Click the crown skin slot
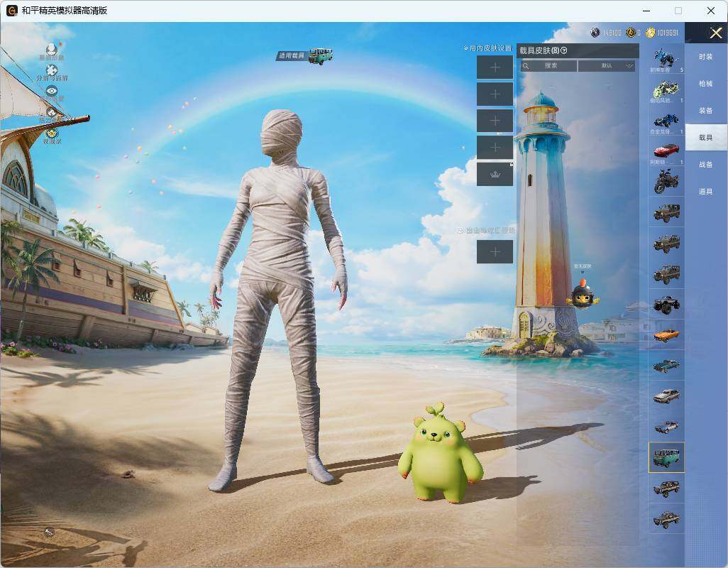 [495, 175]
